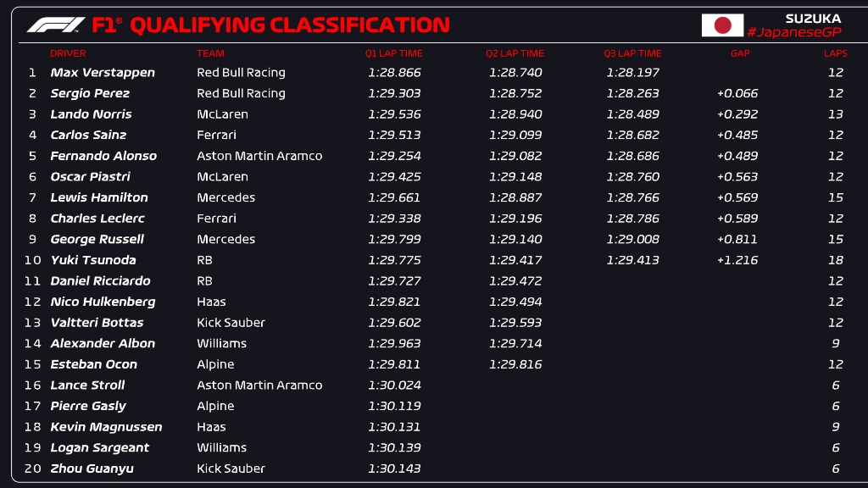This screenshot has height=488, width=868.
Task: Select Sergio Perez driver row
Action: point(433,93)
